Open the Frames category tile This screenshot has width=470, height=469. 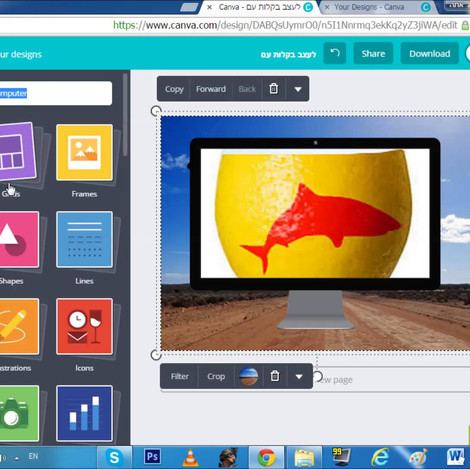[84, 152]
